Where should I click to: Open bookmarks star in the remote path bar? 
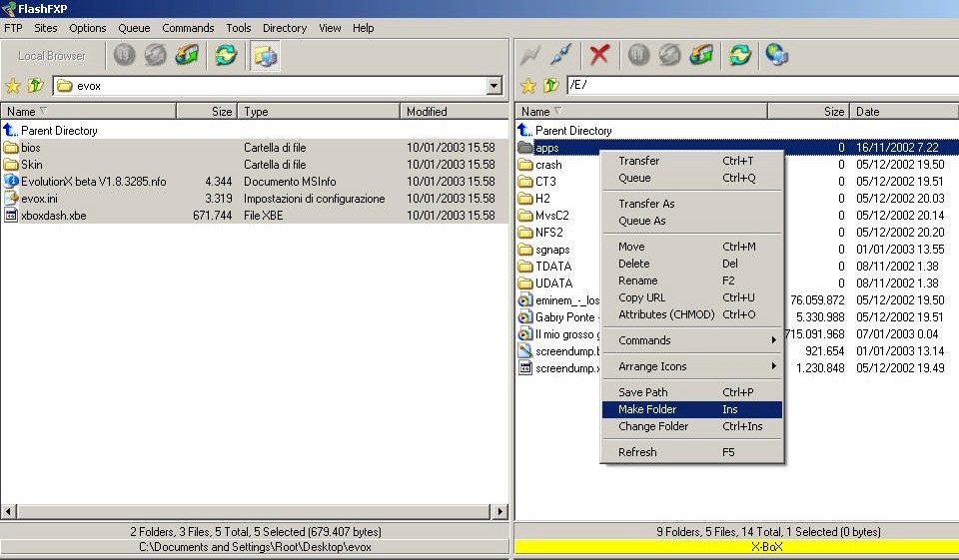tap(528, 86)
